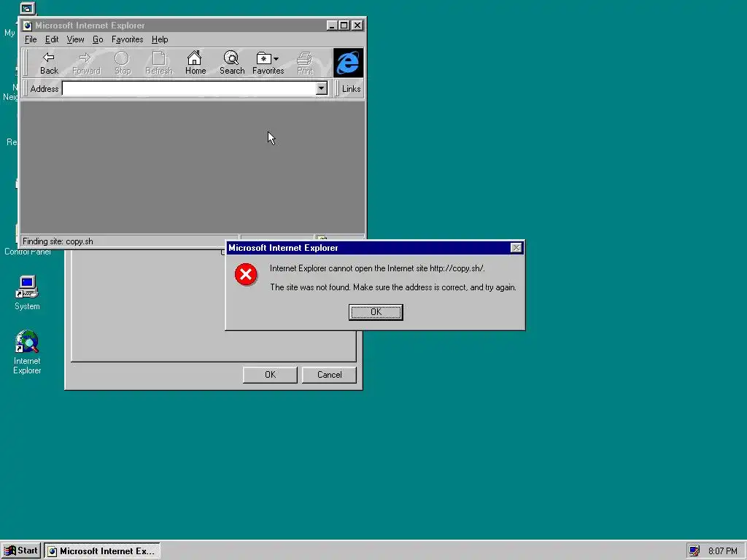Viewport: 747px width, 560px height.
Task: Open the File menu
Action: click(31, 39)
